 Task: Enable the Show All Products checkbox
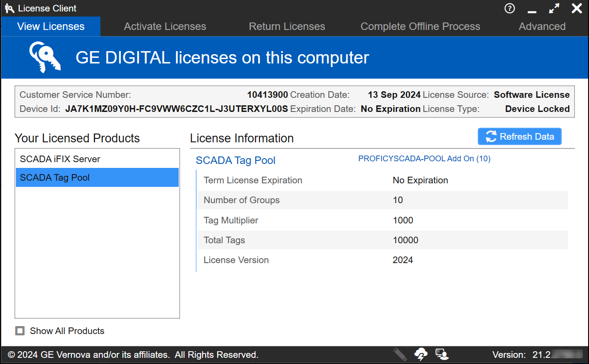click(20, 331)
